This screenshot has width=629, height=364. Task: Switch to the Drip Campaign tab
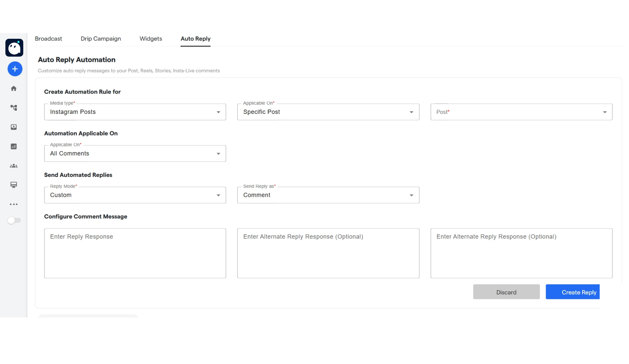(x=101, y=39)
